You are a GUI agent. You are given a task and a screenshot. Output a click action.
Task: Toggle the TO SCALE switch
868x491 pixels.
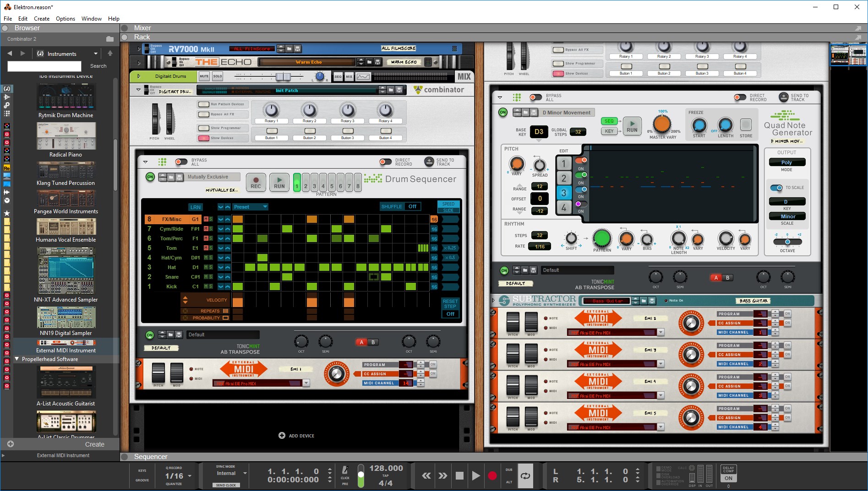(776, 188)
